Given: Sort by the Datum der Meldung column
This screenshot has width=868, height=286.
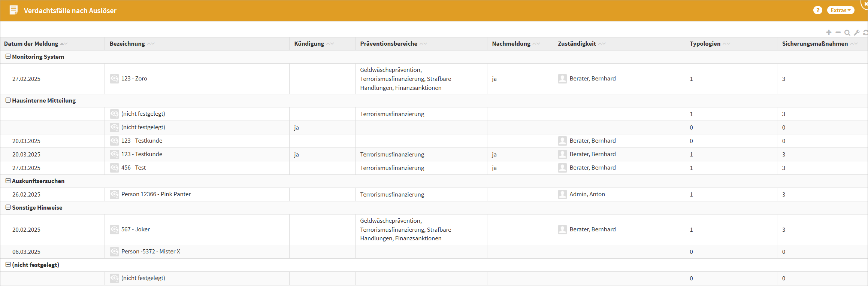Looking at the screenshot, I should (31, 44).
